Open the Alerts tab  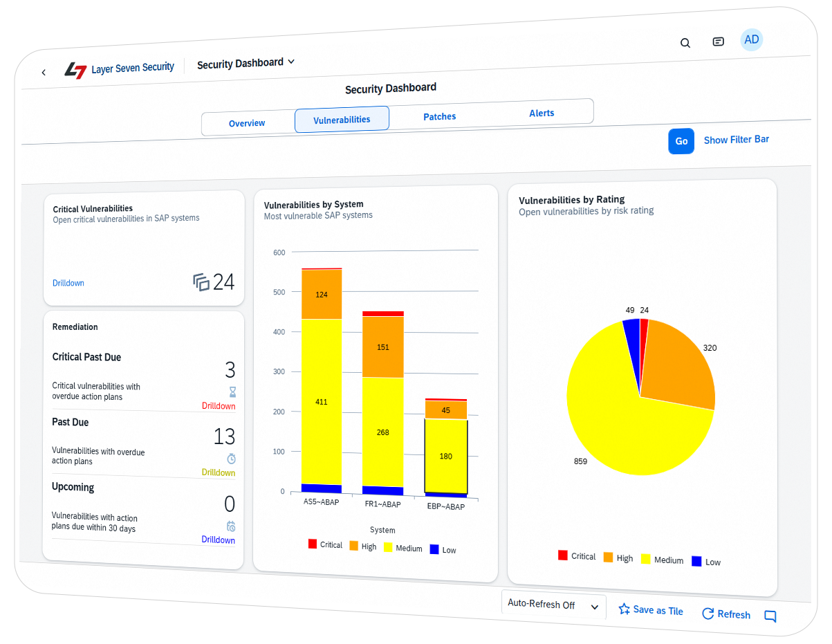(542, 113)
